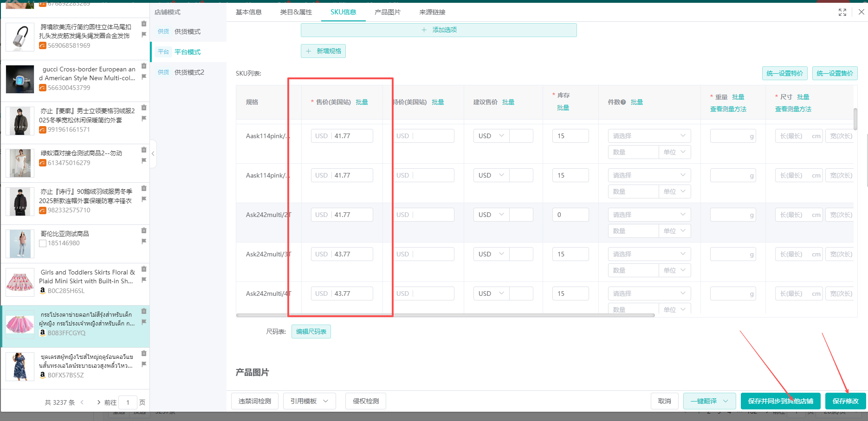This screenshot has height=421, width=868.
Task: Choose the first 供货模式 store mode
Action: coord(187,32)
